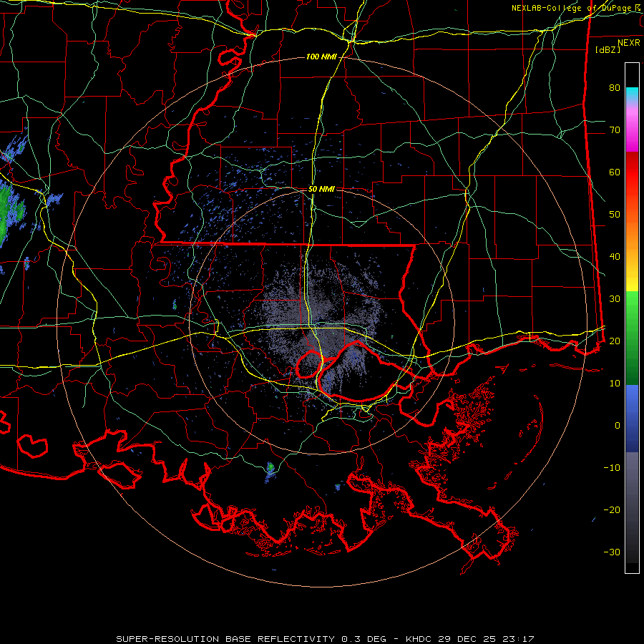Click the red band of the reflectivity color bar
The height and width of the screenshot is (644, 644).
(632, 172)
